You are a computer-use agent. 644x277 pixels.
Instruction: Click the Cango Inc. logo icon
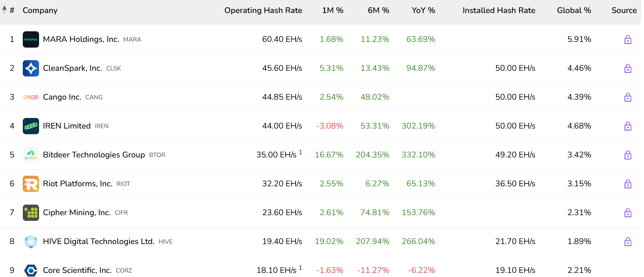(x=31, y=97)
